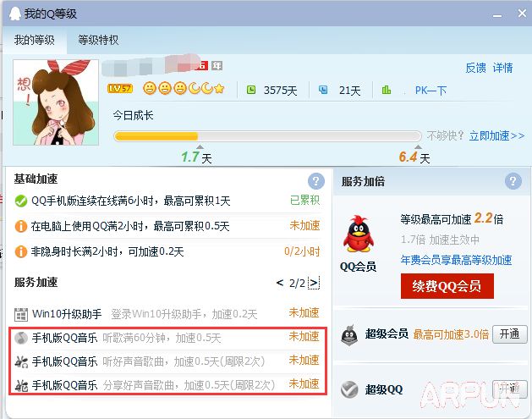Click the Win10升级助手 label

67,314
